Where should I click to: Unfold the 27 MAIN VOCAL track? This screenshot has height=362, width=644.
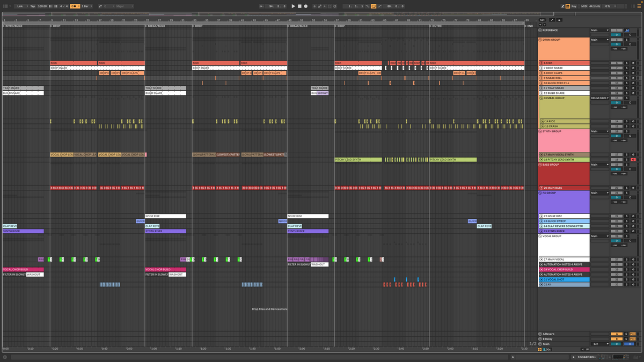(x=542, y=260)
